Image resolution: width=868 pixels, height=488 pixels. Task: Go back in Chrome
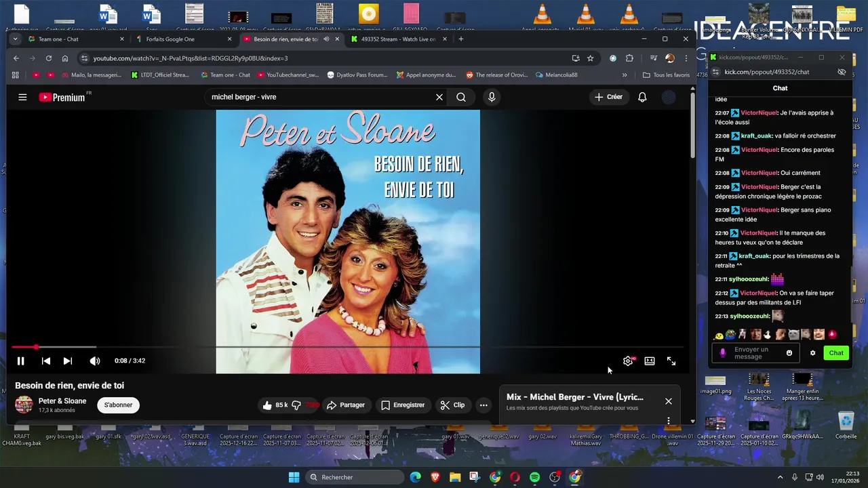(x=16, y=58)
